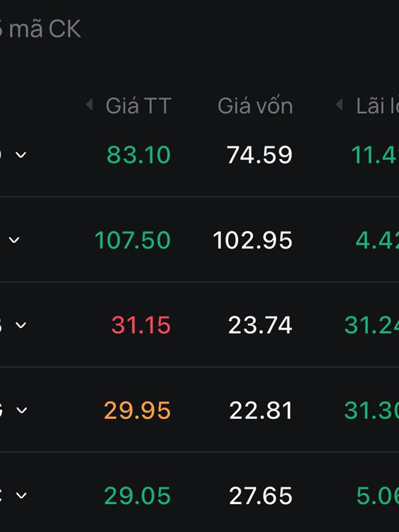Image resolution: width=399 pixels, height=532 pixels.
Task: Sort by the Giá vốn column header
Action: click(x=255, y=106)
